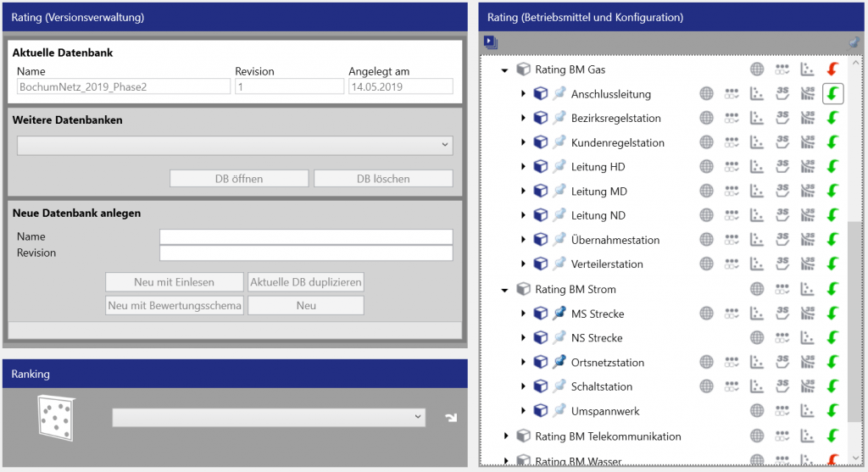
Task: Unpin the MS Strecke item
Action: tap(559, 314)
